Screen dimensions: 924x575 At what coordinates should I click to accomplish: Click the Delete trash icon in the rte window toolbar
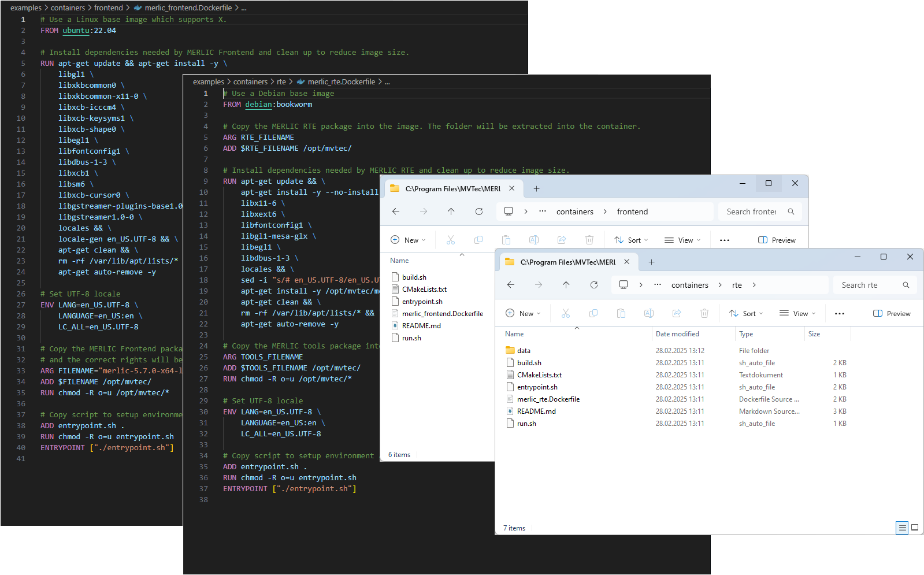(x=704, y=313)
